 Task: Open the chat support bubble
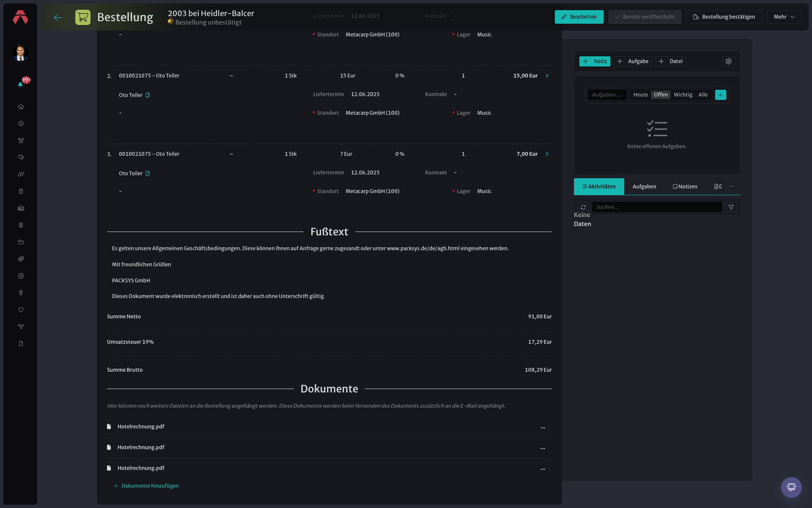(x=791, y=487)
